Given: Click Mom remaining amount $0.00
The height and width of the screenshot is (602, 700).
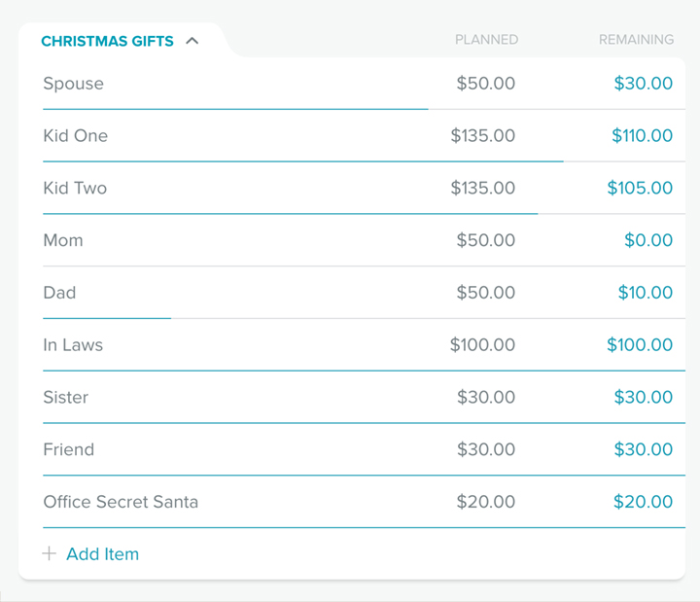Looking at the screenshot, I should tap(648, 240).
